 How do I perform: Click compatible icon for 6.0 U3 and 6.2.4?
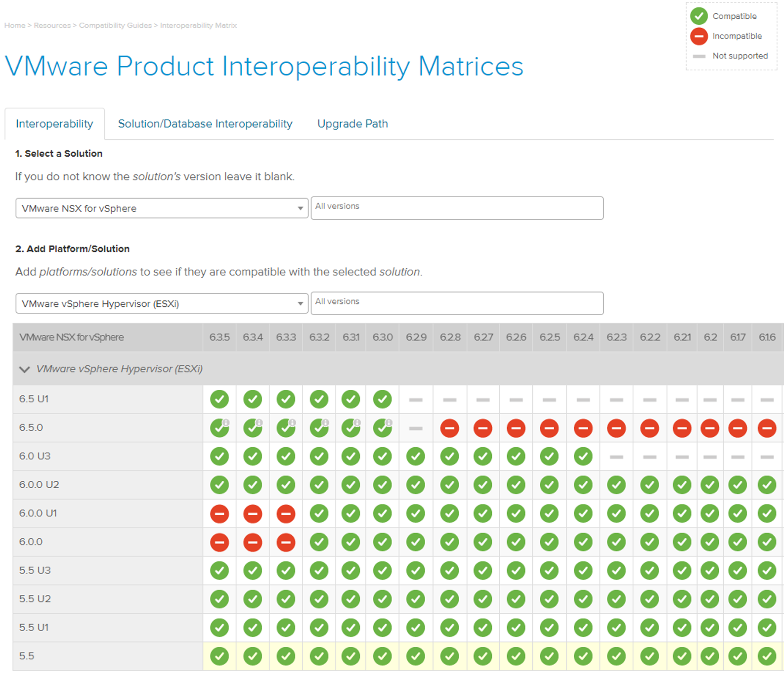pos(583,457)
